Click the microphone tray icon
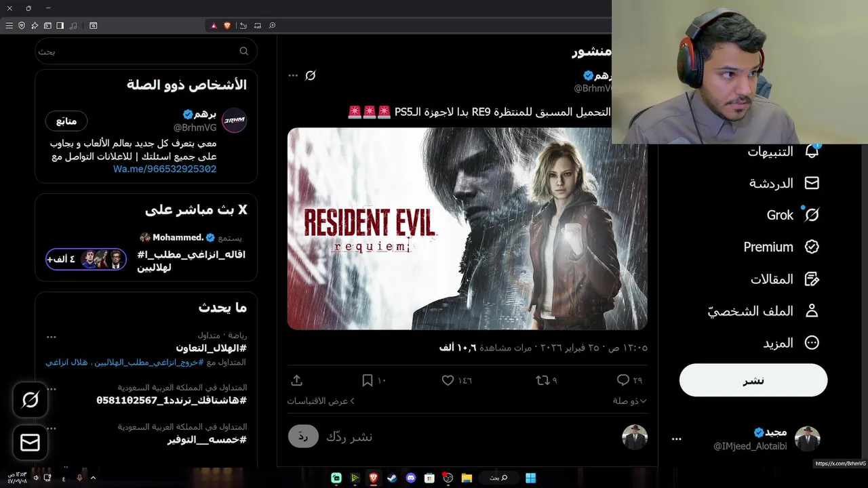The width and height of the screenshot is (868, 488). 79,478
